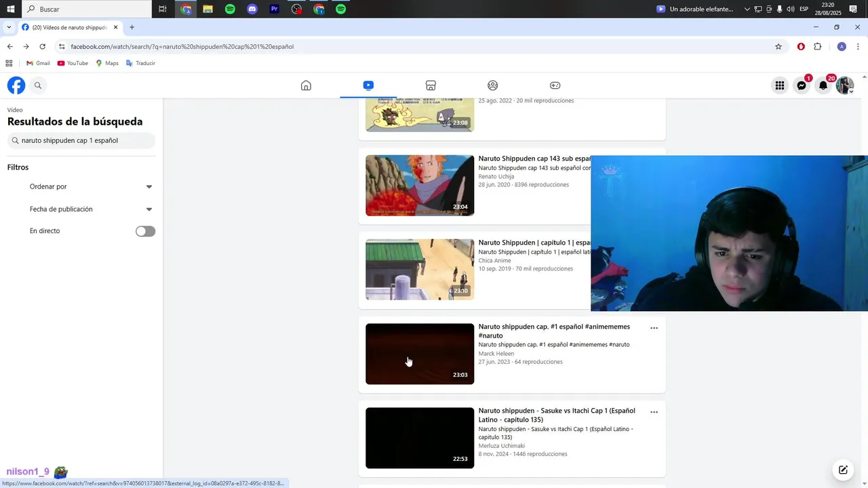Go forward in browser history
The width and height of the screenshot is (868, 488).
click(x=26, y=47)
